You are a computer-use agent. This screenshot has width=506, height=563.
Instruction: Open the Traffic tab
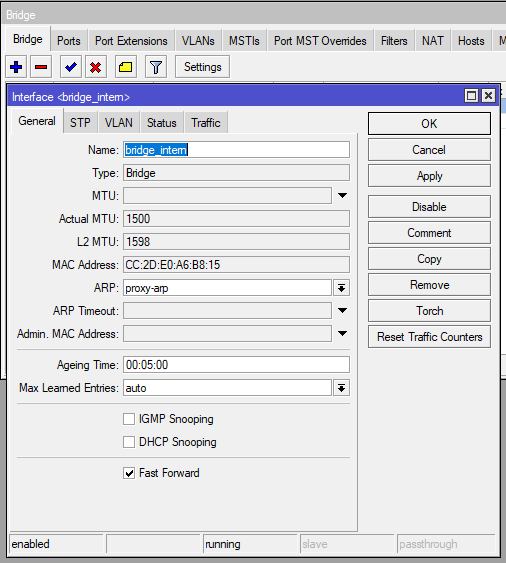(x=206, y=123)
